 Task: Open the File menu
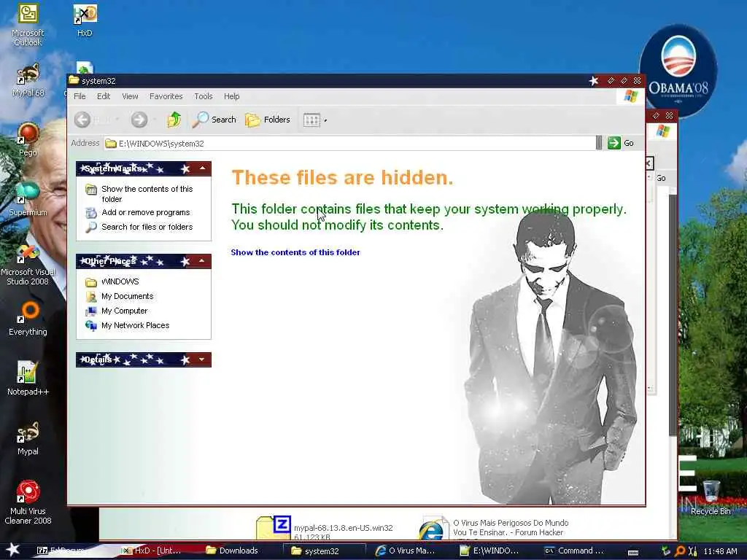80,96
